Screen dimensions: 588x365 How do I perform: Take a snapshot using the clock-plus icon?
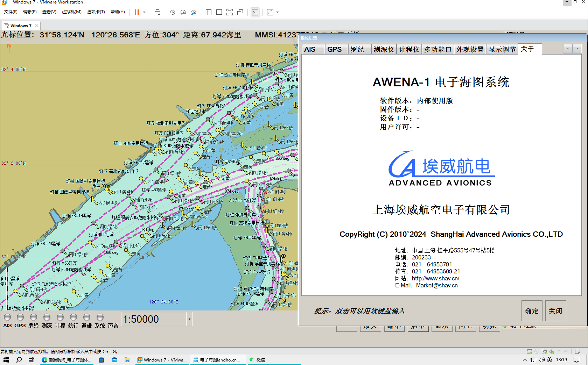click(172, 12)
